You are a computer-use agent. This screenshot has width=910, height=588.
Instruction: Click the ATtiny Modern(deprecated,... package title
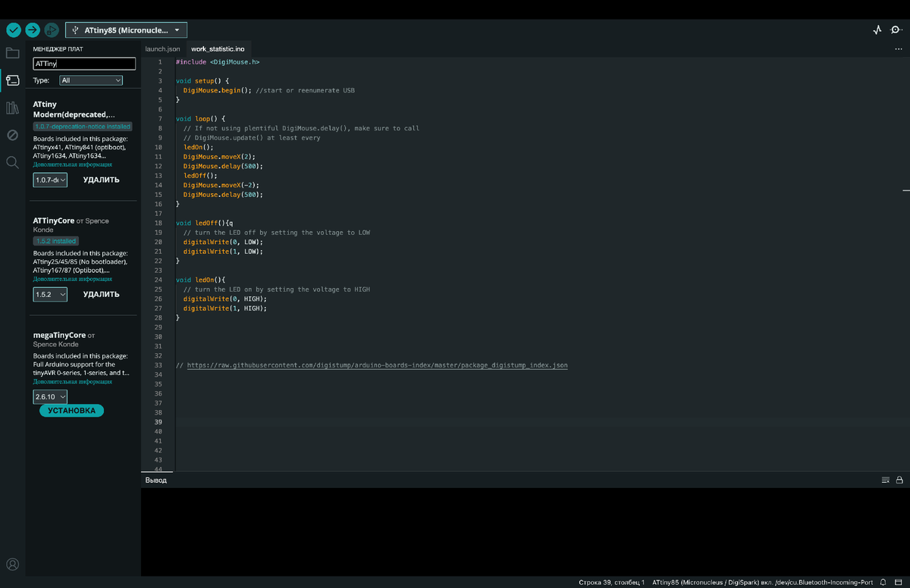[x=74, y=109]
